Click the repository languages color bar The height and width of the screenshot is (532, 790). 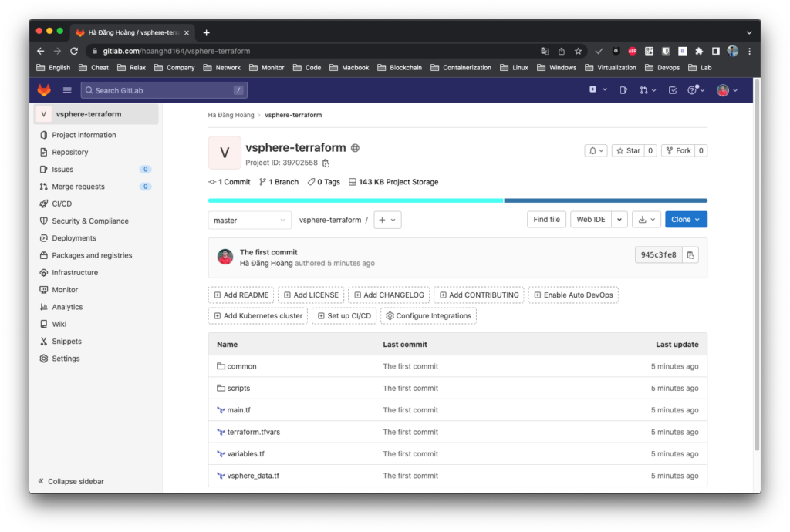[x=457, y=200]
